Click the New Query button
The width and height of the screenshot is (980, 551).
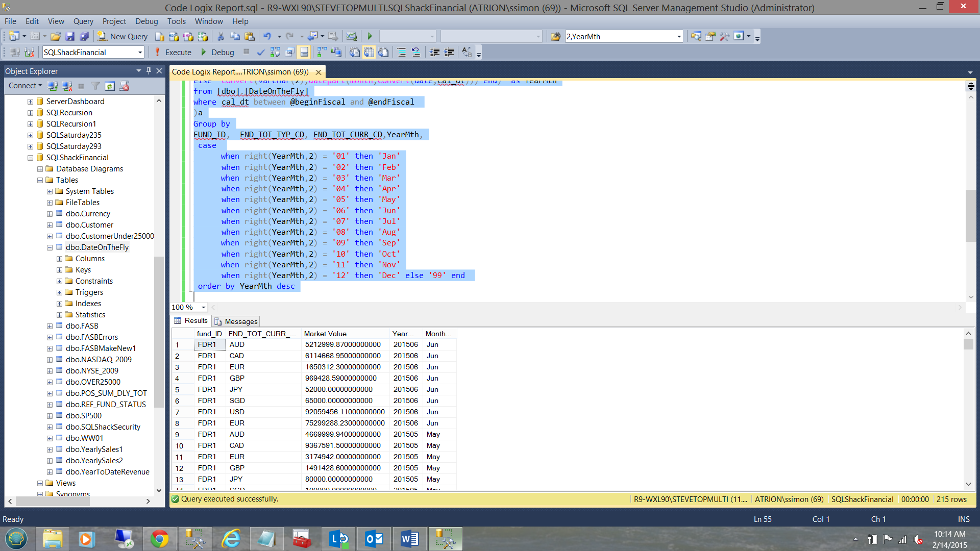pyautogui.click(x=123, y=36)
